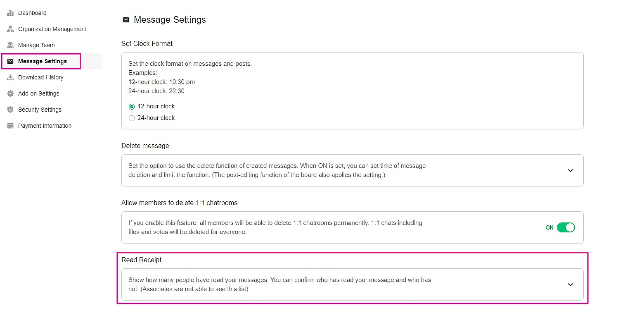Select the 12-hour clock radio button
644x313 pixels.
[132, 107]
